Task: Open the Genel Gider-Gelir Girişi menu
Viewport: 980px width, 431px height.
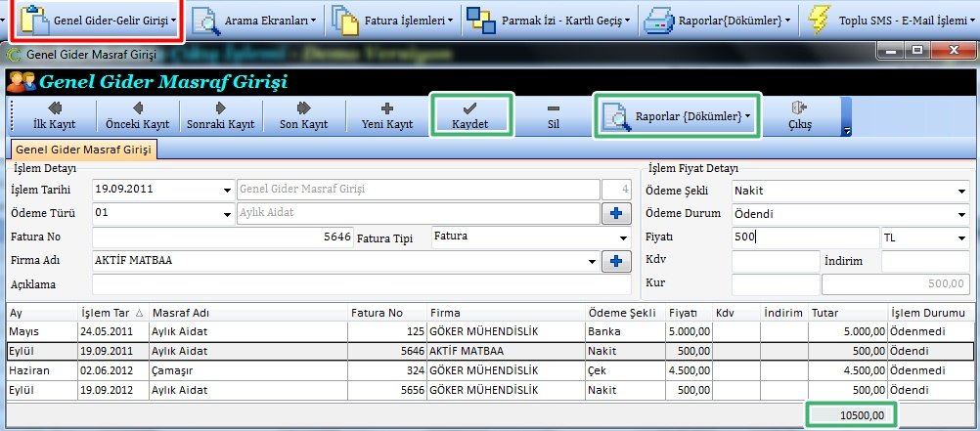Action: click(96, 20)
